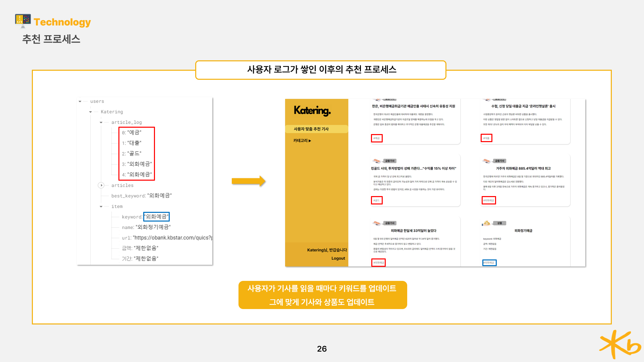
Task: Click the 추천 프로세스 heading
Action: (x=51, y=39)
